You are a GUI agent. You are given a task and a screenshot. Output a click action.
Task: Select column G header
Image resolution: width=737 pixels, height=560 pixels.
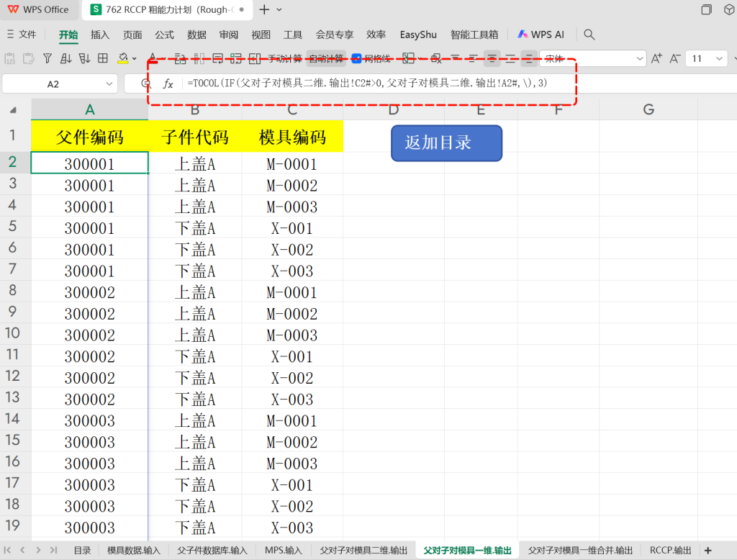[648, 109]
